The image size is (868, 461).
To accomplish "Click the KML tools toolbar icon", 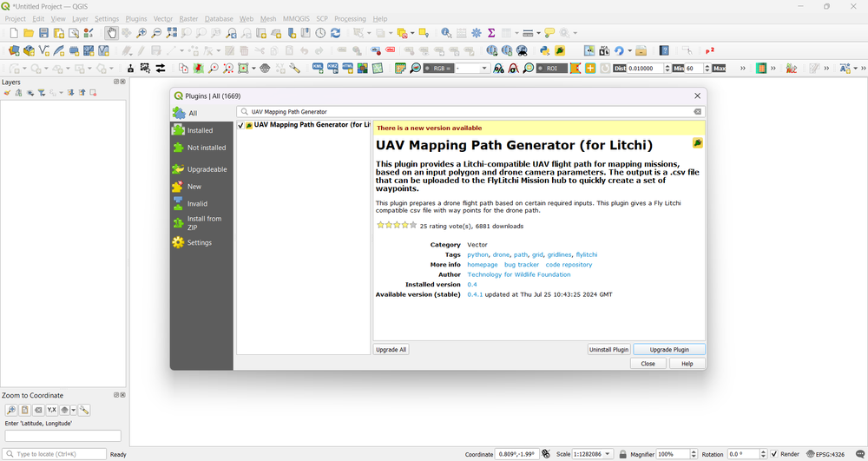I will click(x=318, y=68).
